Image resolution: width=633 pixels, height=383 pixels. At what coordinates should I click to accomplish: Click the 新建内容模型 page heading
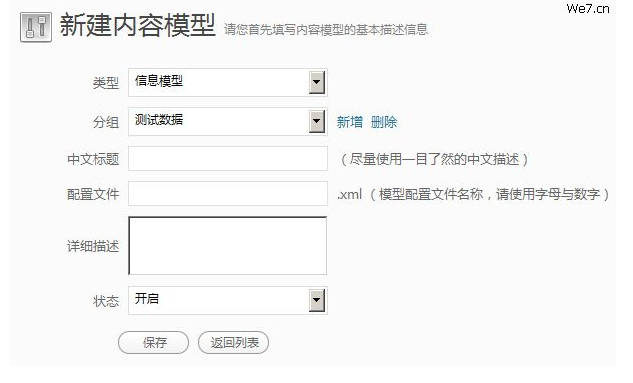click(138, 25)
